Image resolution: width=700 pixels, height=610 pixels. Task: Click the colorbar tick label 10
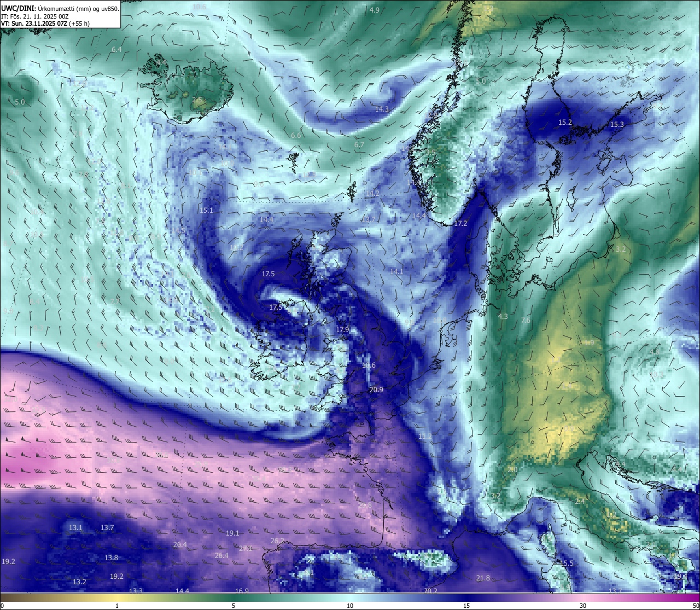click(x=350, y=605)
